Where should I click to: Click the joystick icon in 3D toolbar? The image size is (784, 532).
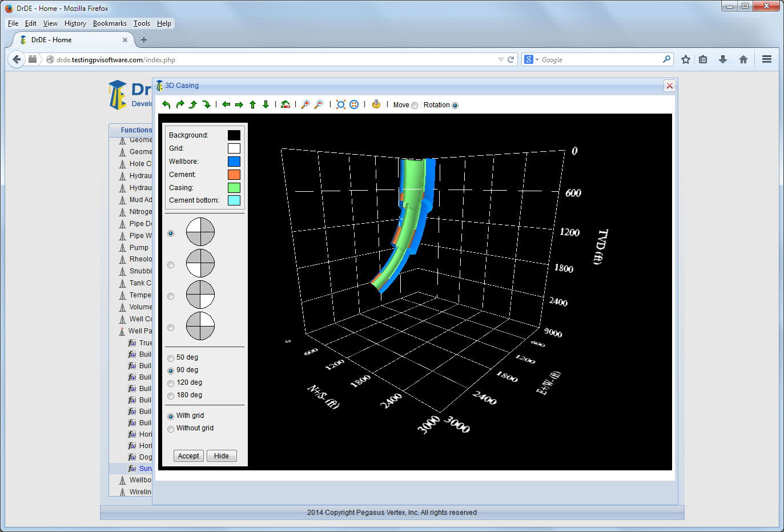pos(376,104)
